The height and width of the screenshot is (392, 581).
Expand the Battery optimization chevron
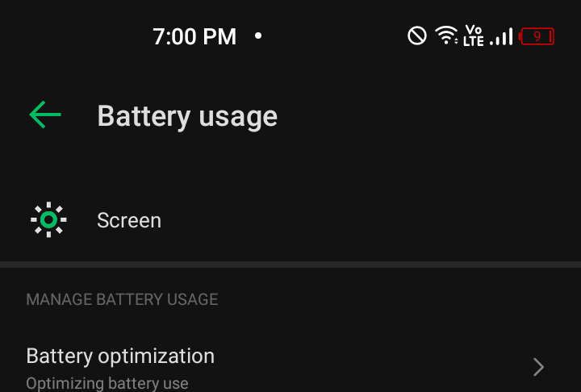(x=538, y=367)
